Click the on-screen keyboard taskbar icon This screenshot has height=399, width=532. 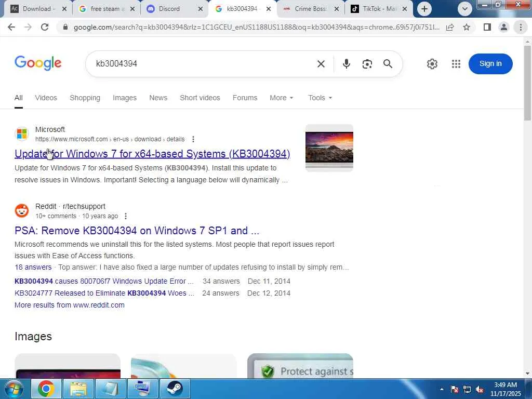[x=142, y=389]
